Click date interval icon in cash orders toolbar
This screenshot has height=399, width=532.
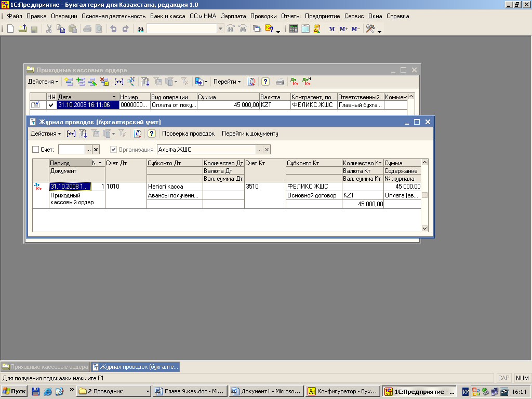(x=119, y=82)
